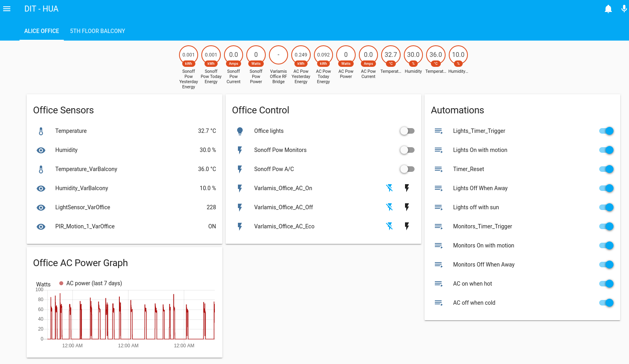Open the hamburger sidebar menu
The width and height of the screenshot is (629, 364).
(x=7, y=9)
